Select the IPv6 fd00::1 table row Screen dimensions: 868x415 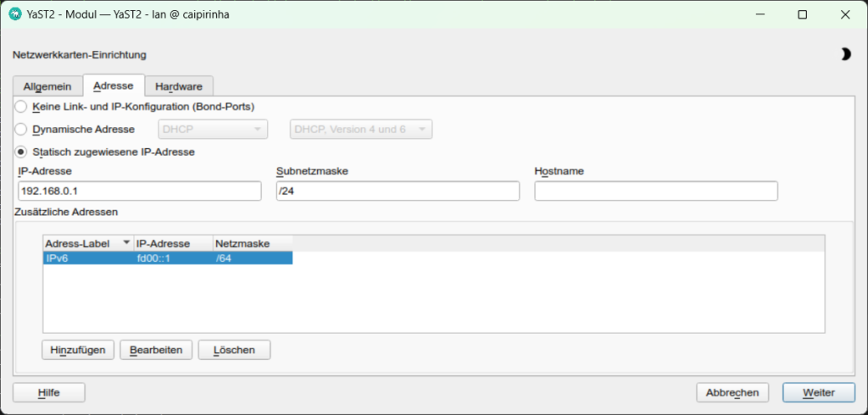click(167, 258)
